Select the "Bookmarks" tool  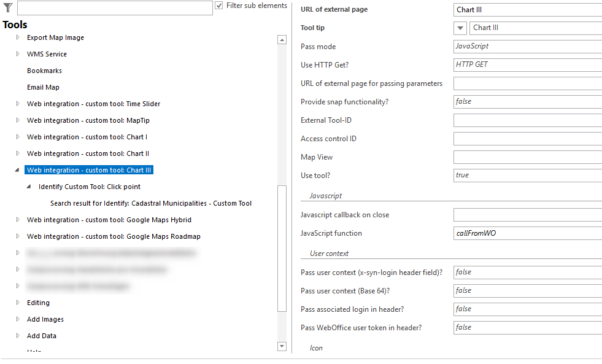coord(43,71)
